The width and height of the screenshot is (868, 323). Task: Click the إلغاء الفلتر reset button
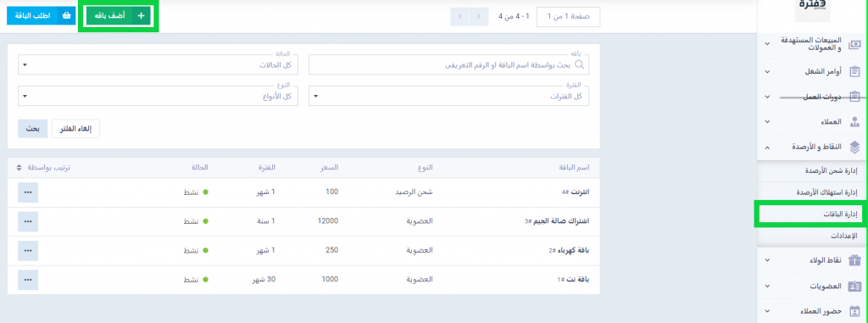pos(75,129)
